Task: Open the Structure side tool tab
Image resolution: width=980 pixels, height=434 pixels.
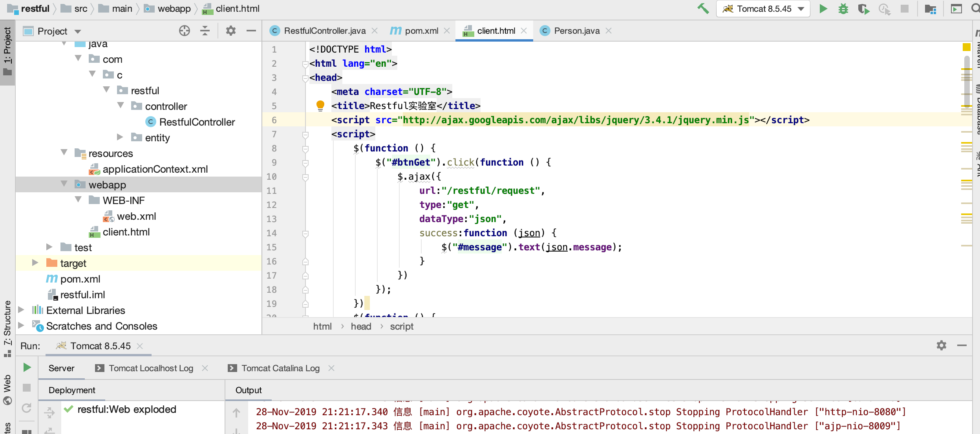Action: tap(7, 328)
